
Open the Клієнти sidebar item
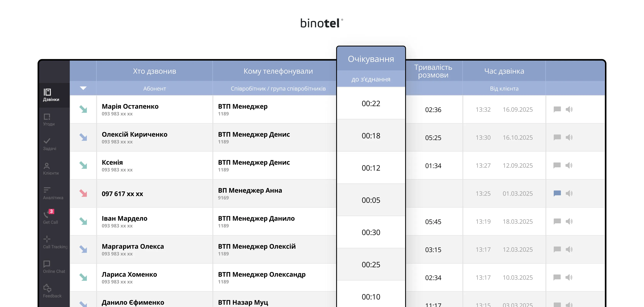tap(51, 169)
